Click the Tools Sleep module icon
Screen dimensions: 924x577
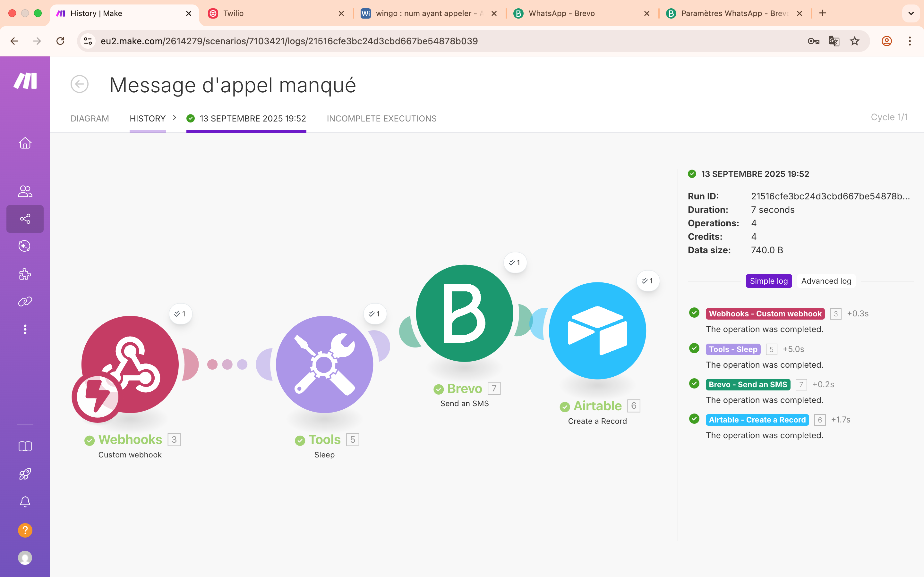click(x=324, y=364)
